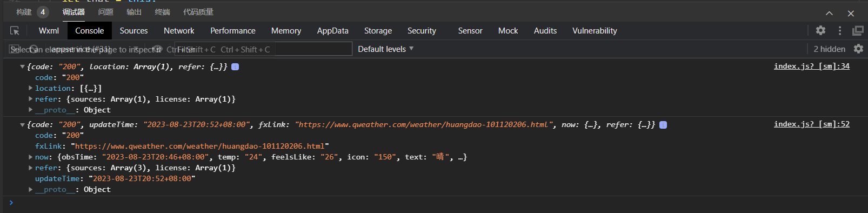Open the AppData tab
This screenshot has height=213, width=868.
click(332, 31)
